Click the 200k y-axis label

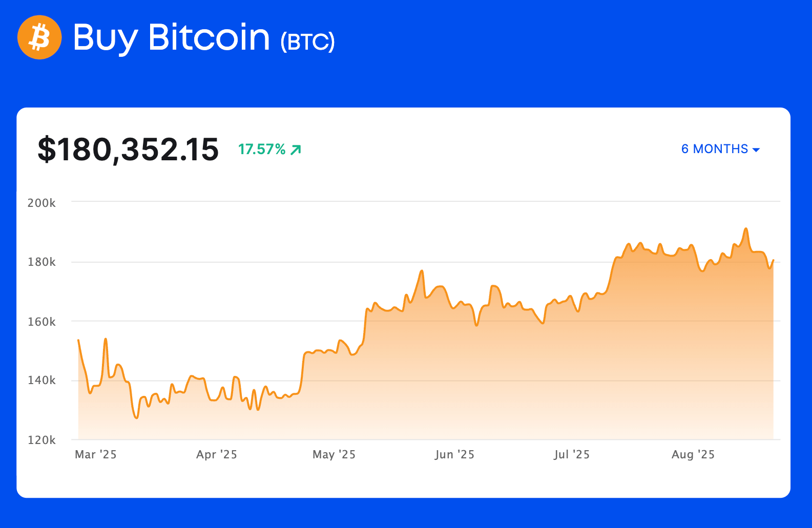[41, 203]
